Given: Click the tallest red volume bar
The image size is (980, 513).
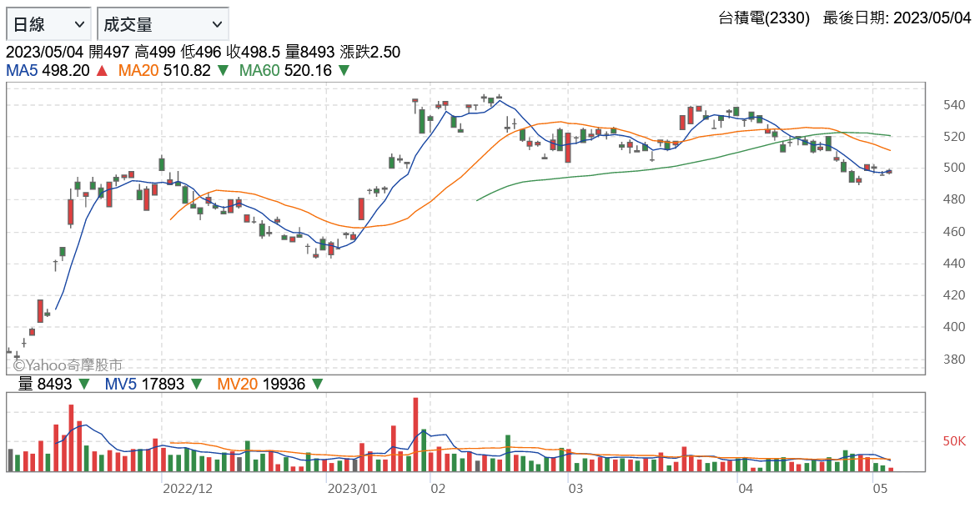Looking at the screenshot, I should 415,435.
